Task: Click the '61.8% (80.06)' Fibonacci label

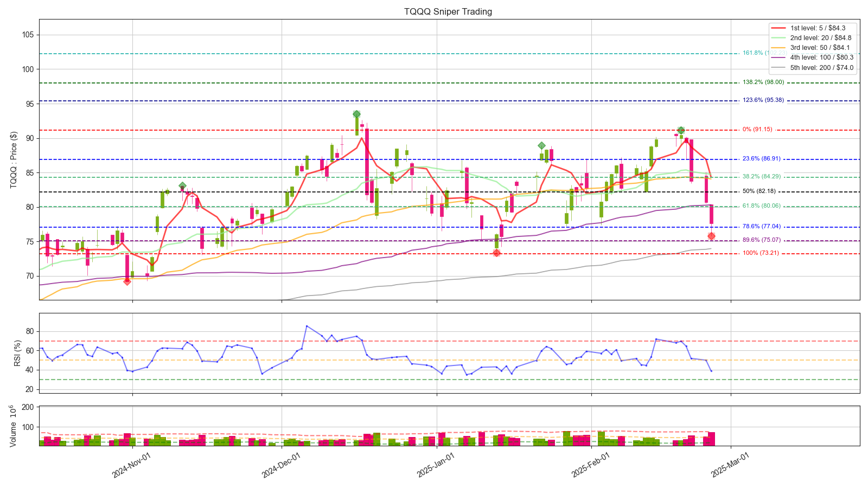Action: 761,206
